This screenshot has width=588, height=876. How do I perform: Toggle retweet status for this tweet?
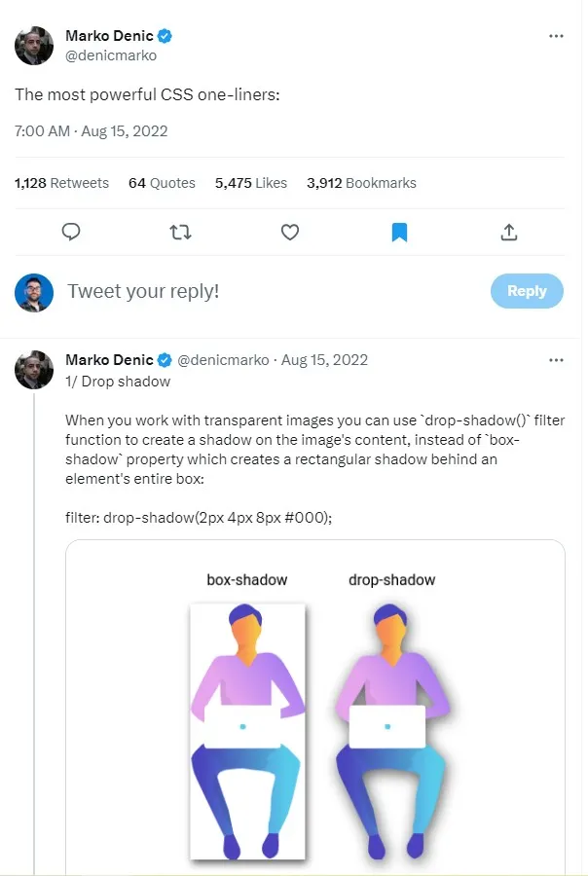[180, 232]
